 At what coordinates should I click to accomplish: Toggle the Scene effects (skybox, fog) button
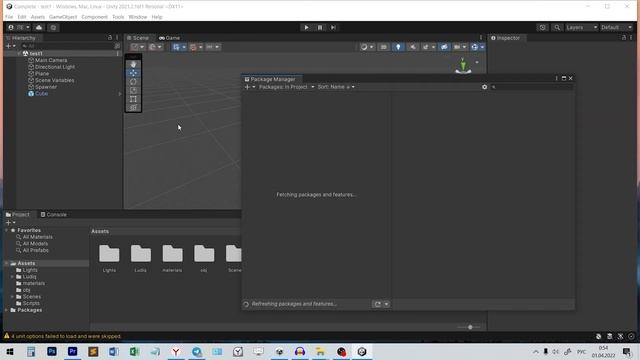coord(426,47)
